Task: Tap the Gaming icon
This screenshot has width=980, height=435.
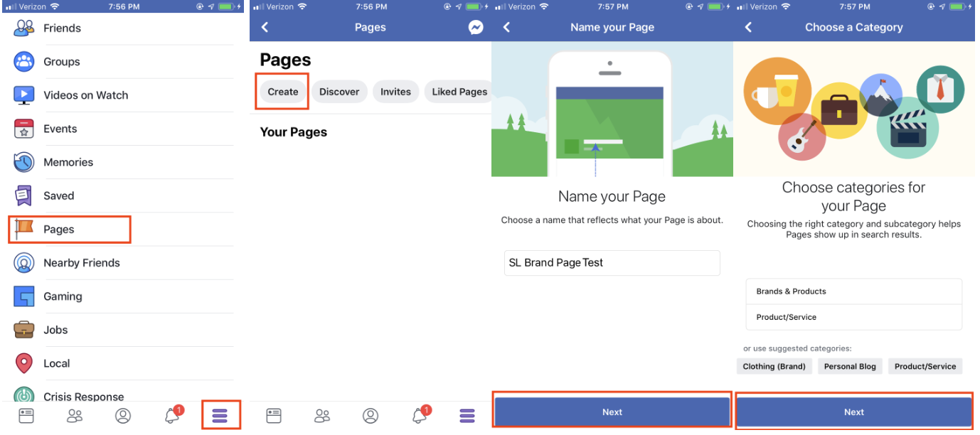Action: [x=24, y=296]
